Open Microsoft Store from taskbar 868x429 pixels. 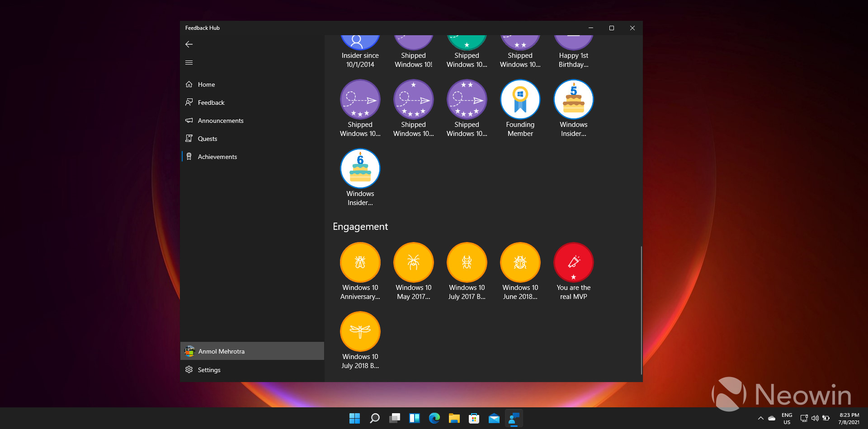coord(474,418)
